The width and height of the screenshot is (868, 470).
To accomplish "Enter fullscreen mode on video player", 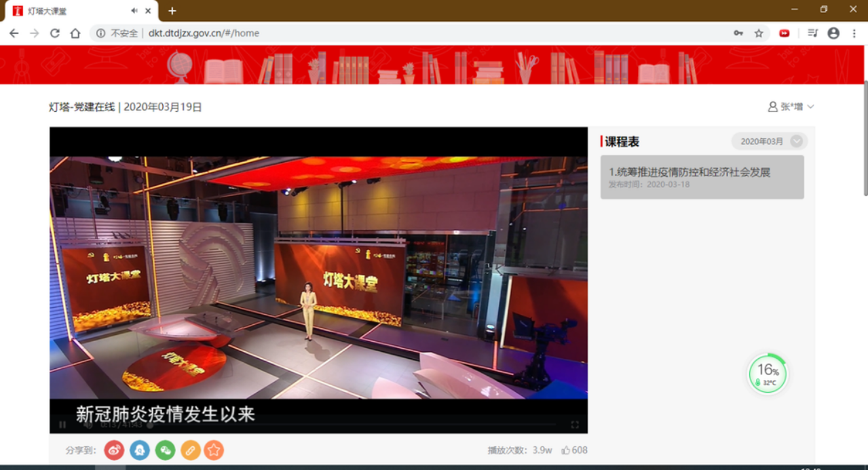I will (575, 425).
